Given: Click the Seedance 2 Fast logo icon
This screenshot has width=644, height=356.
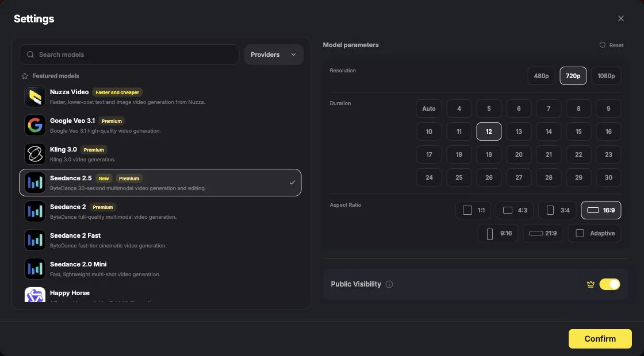Looking at the screenshot, I should pyautogui.click(x=35, y=240).
